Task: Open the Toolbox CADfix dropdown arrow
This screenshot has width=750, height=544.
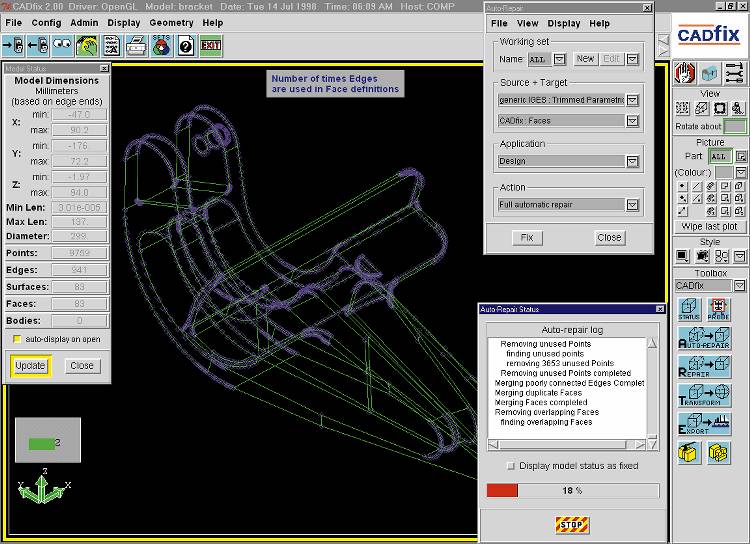Action: (x=740, y=286)
